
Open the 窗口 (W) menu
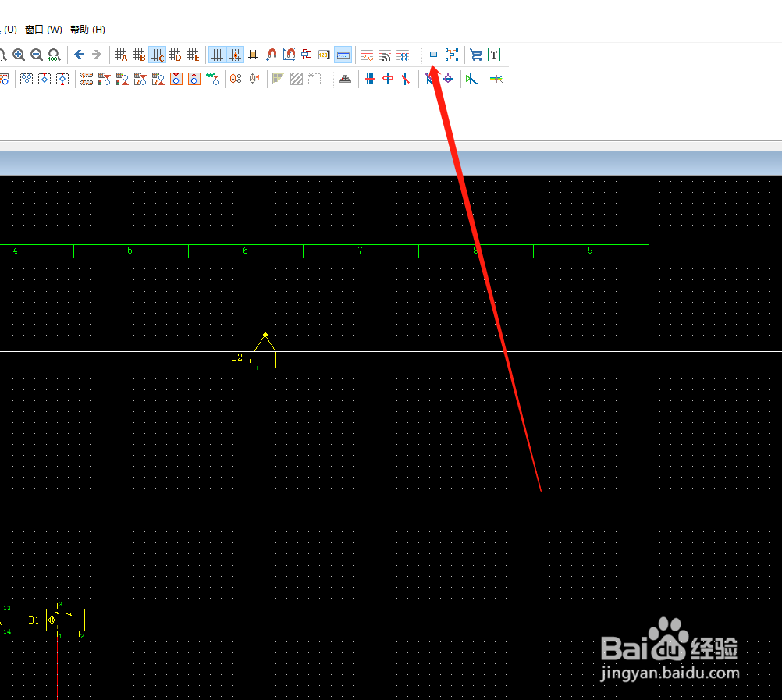click(x=44, y=30)
